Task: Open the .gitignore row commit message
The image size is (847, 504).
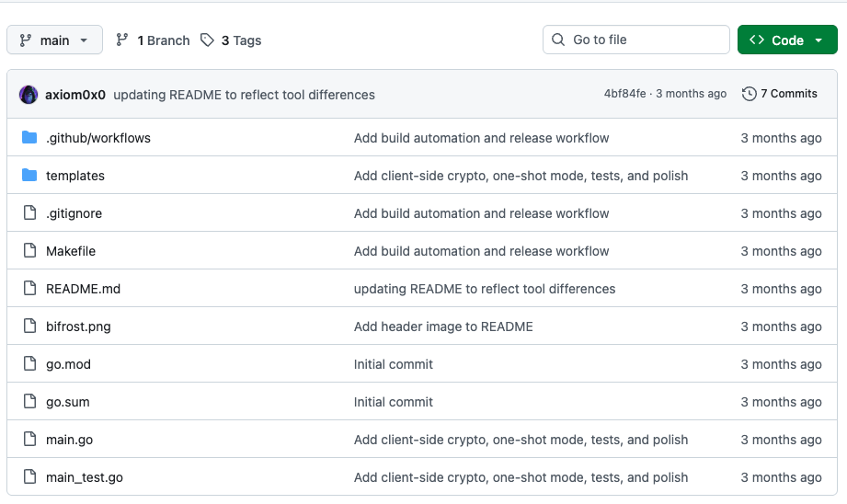Action: [481, 213]
